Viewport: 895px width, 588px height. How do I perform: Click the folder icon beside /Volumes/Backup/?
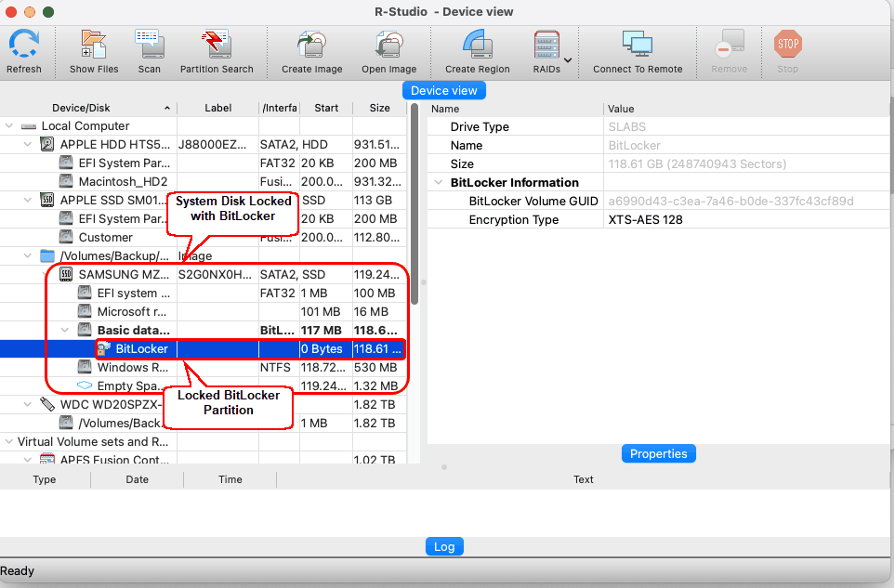(x=46, y=255)
